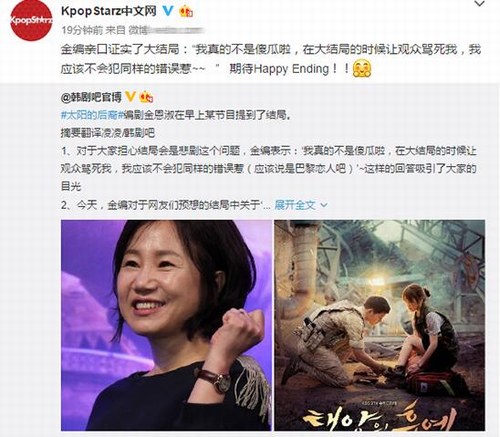Click the line 摘要翻译凌凌@韩剧吧
The image size is (500, 437).
pos(108,133)
